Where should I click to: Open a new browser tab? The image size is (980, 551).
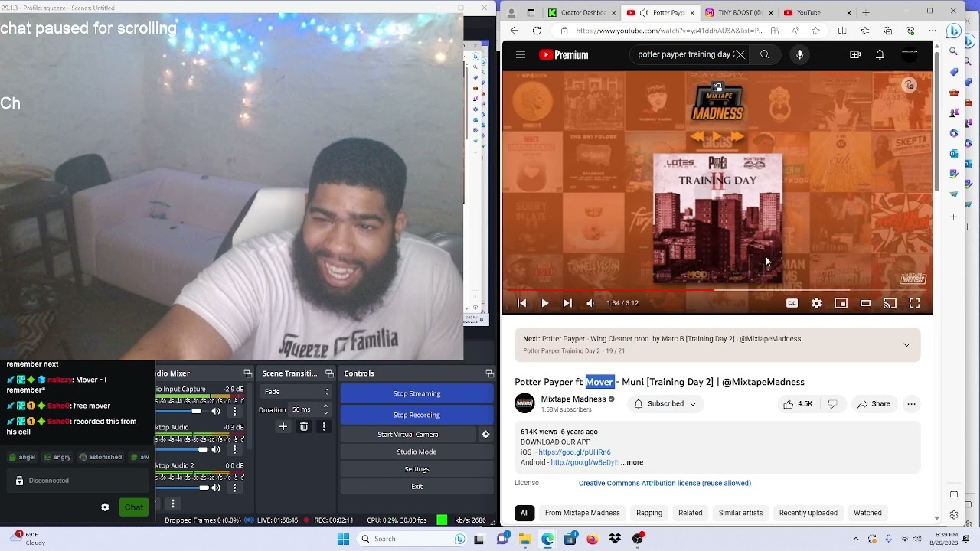866,12
